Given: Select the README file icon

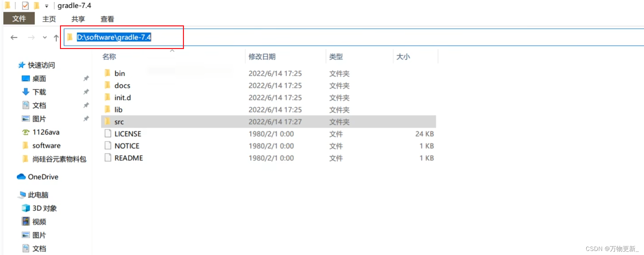Looking at the screenshot, I should (108, 158).
